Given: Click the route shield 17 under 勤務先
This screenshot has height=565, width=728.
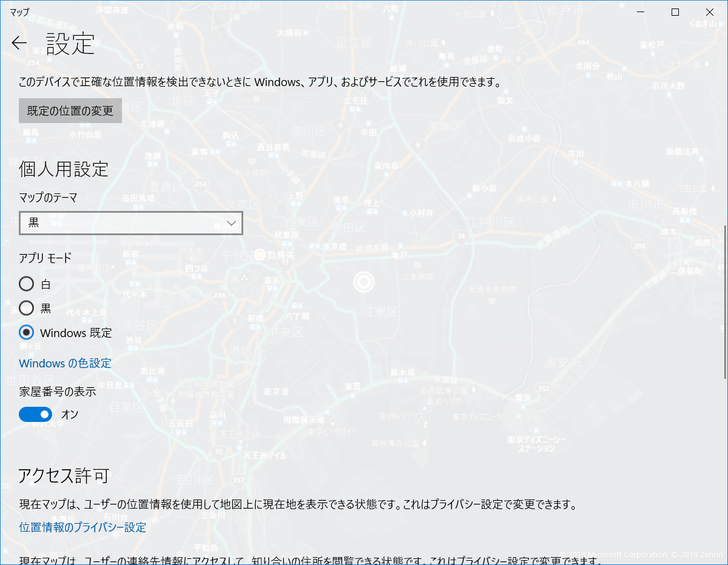Looking at the screenshot, I should tap(285, 262).
